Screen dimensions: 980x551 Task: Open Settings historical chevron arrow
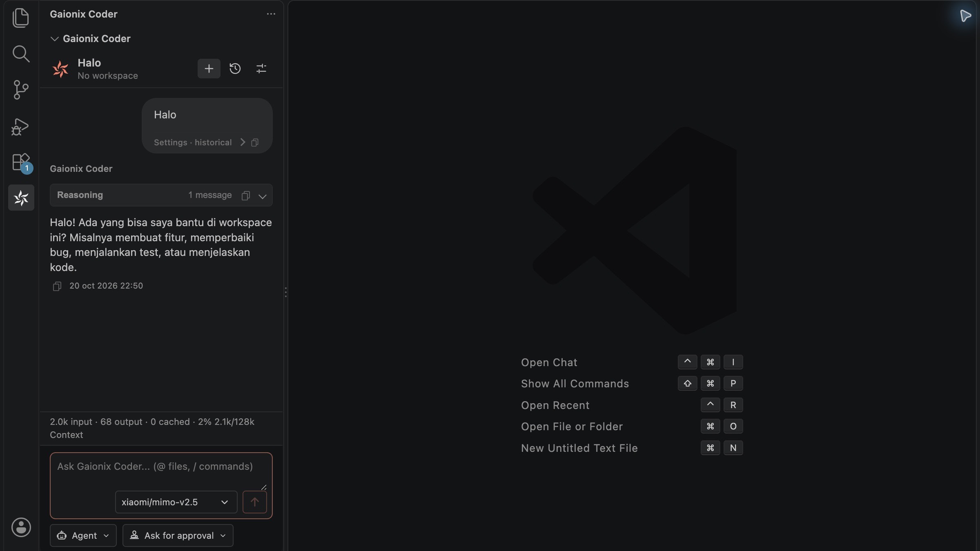(x=243, y=142)
